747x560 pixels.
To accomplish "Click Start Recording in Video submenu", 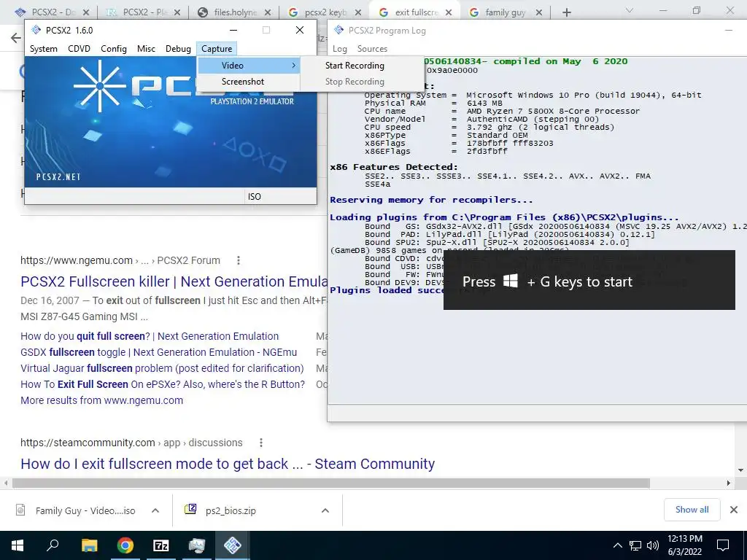I will [x=355, y=65].
